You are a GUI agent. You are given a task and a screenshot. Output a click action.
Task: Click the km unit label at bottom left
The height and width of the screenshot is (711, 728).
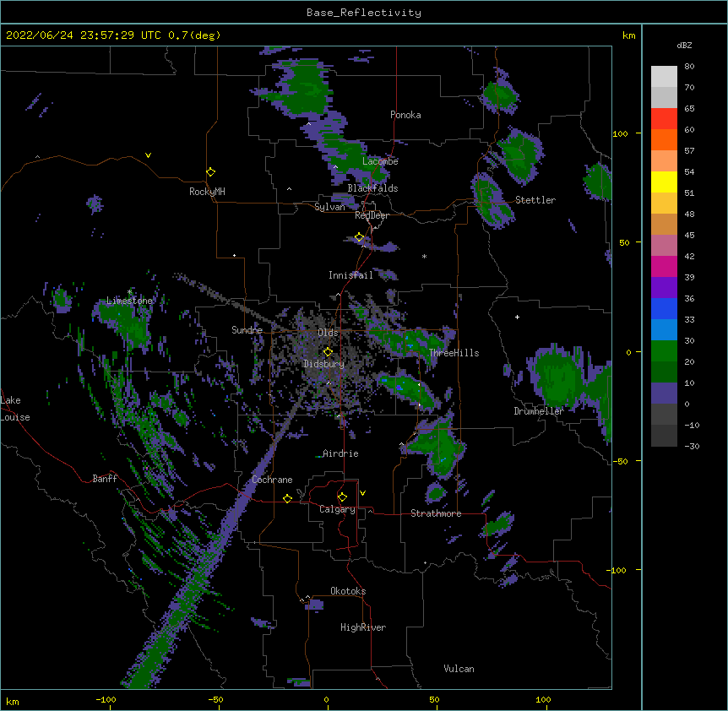(x=12, y=701)
